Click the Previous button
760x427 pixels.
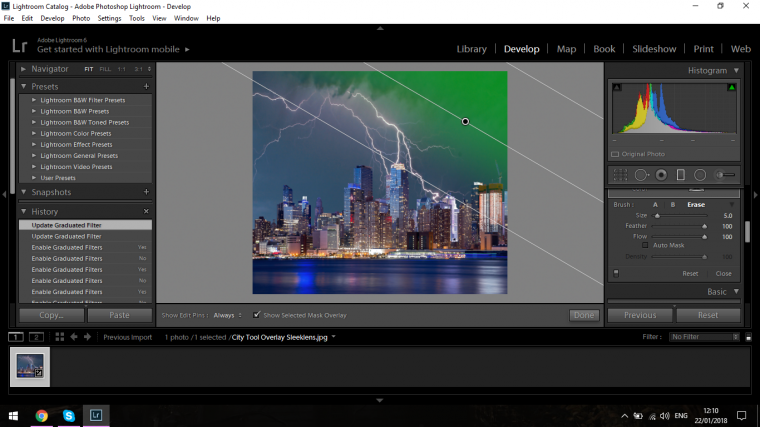[640, 315]
